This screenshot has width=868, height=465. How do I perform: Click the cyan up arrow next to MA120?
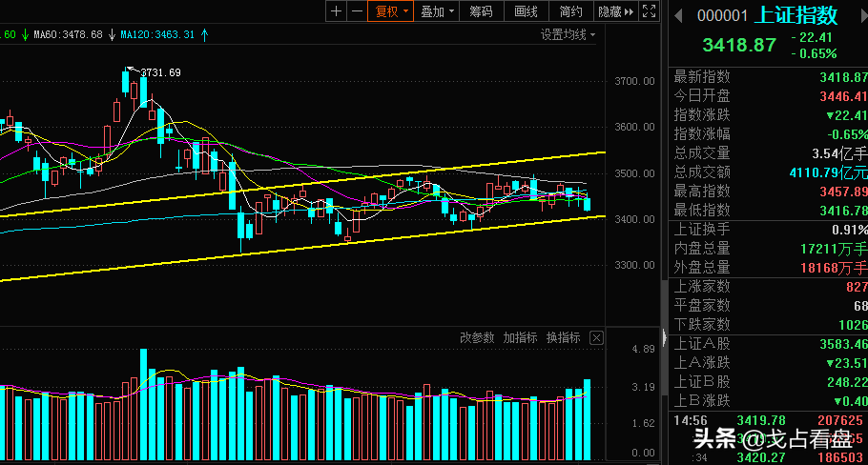point(205,35)
